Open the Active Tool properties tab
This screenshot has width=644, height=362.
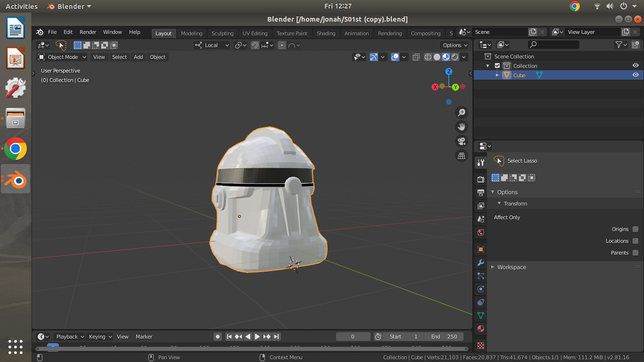point(481,163)
